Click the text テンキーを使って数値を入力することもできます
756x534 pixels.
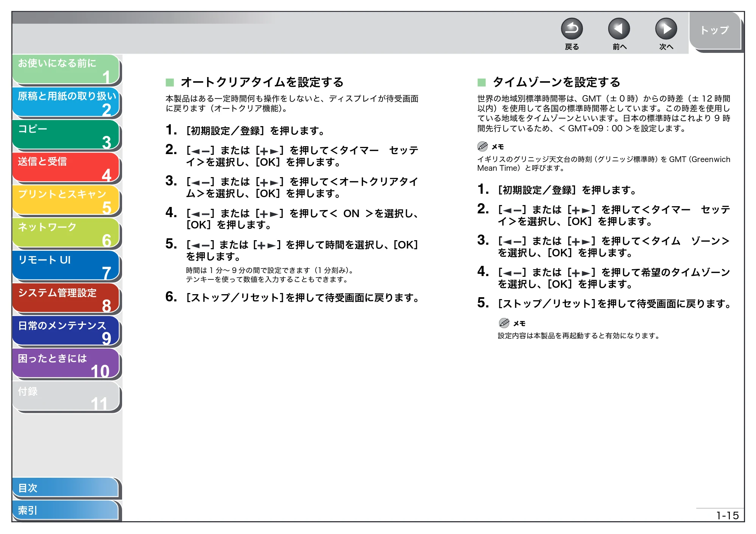click(x=267, y=279)
